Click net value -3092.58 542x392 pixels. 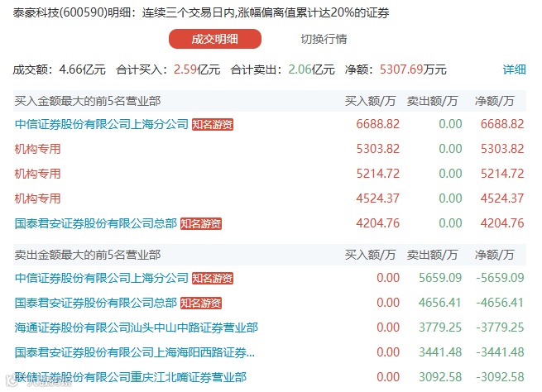[500, 377]
